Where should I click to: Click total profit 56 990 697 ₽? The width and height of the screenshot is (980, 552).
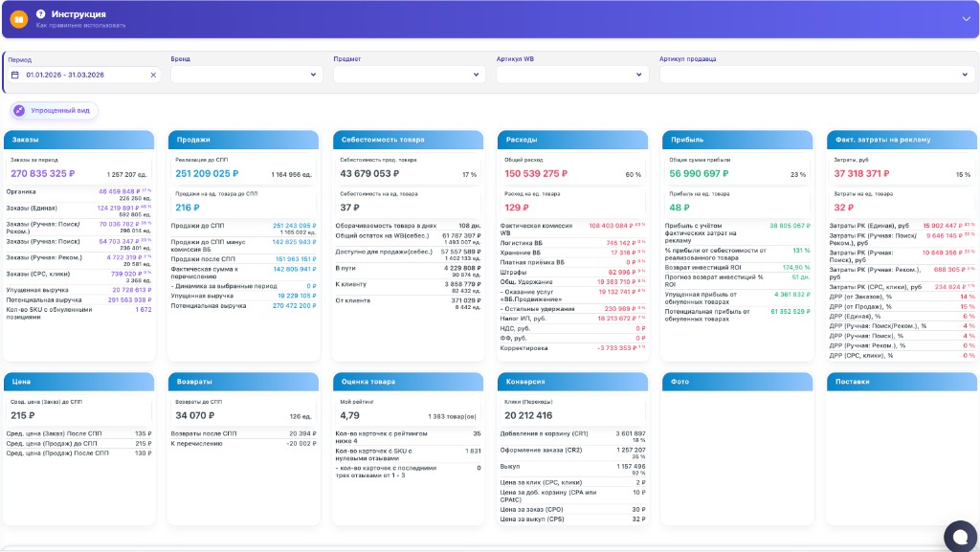[699, 173]
